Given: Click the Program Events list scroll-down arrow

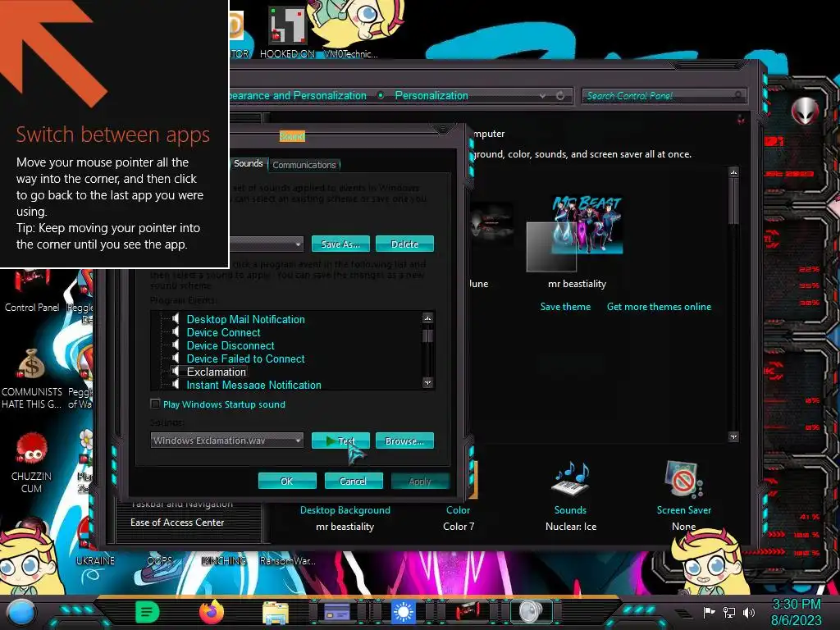Looking at the screenshot, I should pos(427,382).
